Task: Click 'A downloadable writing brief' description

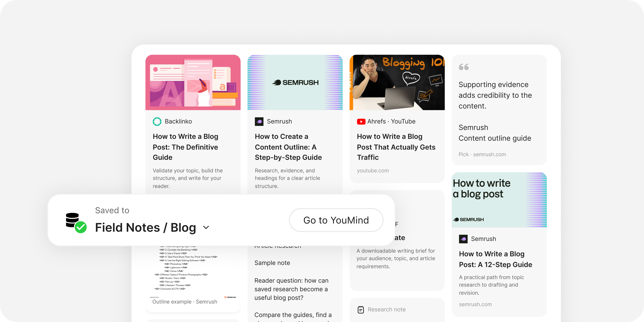Action: coord(396,258)
